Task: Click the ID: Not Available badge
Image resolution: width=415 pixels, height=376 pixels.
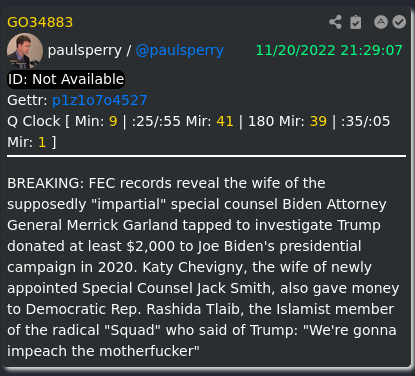Action: [66, 79]
